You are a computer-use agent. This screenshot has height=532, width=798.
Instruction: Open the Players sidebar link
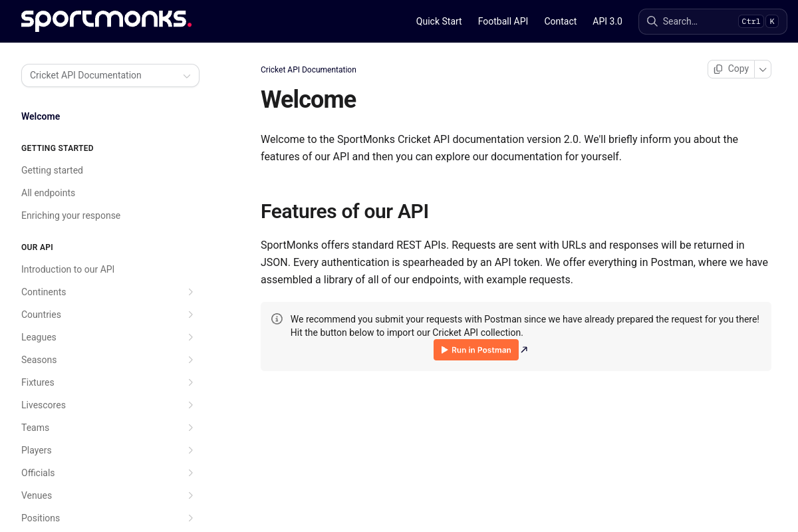point(37,450)
